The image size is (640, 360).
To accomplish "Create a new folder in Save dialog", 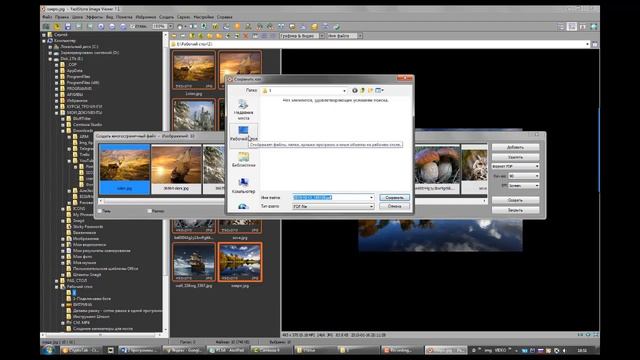I will click(x=370, y=90).
